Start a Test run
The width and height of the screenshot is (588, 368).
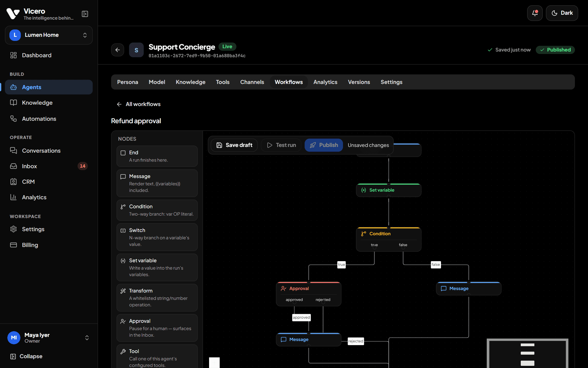(281, 145)
